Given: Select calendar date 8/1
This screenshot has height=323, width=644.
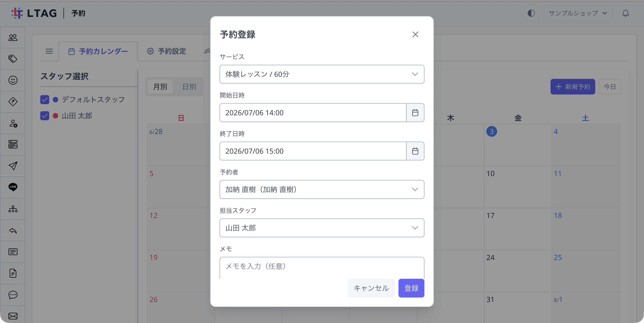Looking at the screenshot, I should pos(558,299).
